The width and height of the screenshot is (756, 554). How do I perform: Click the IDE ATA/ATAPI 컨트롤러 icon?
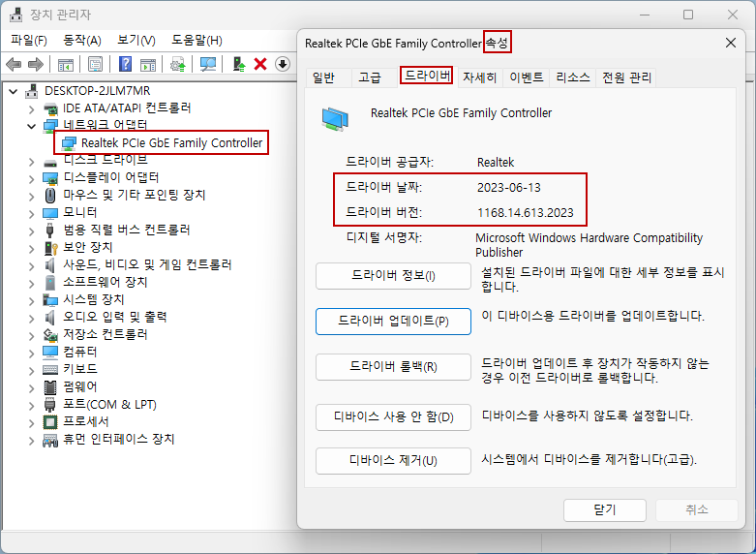(x=50, y=108)
